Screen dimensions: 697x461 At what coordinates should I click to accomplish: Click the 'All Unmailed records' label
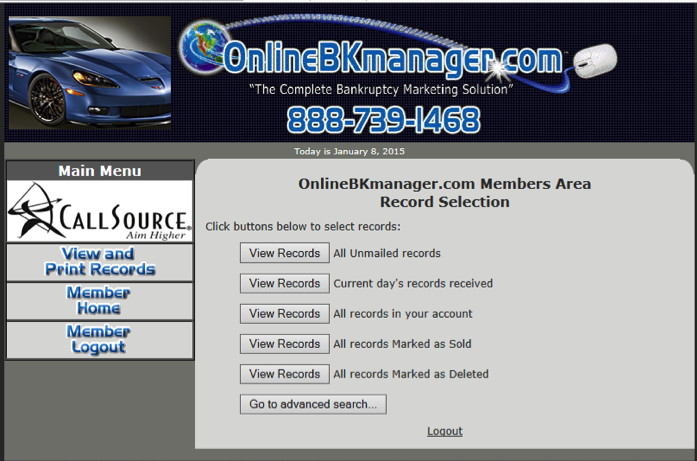coord(387,253)
